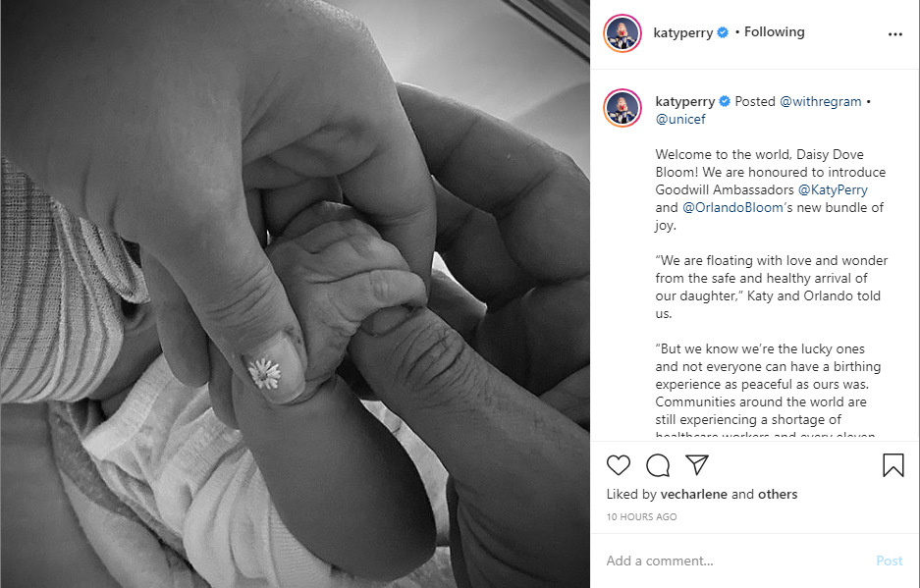This screenshot has height=588, width=920.
Task: Visit the @OrlandoBloom mention in caption
Action: click(732, 208)
